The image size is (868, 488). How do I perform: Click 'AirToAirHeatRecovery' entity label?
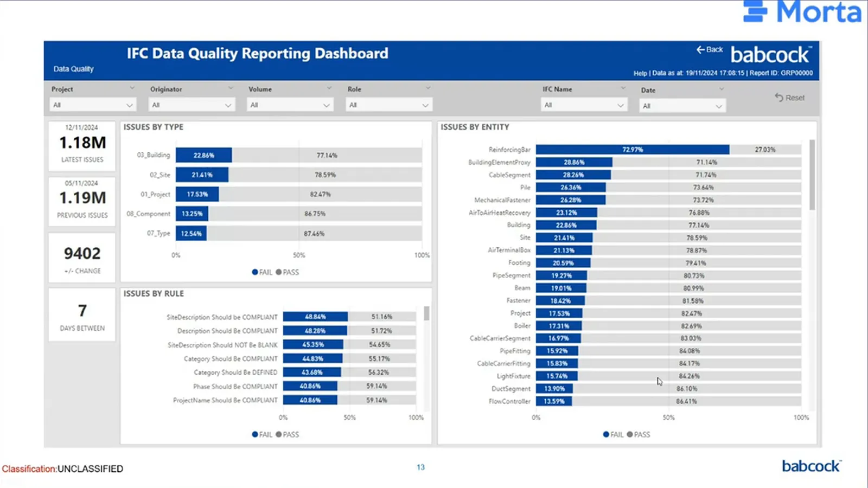click(500, 213)
